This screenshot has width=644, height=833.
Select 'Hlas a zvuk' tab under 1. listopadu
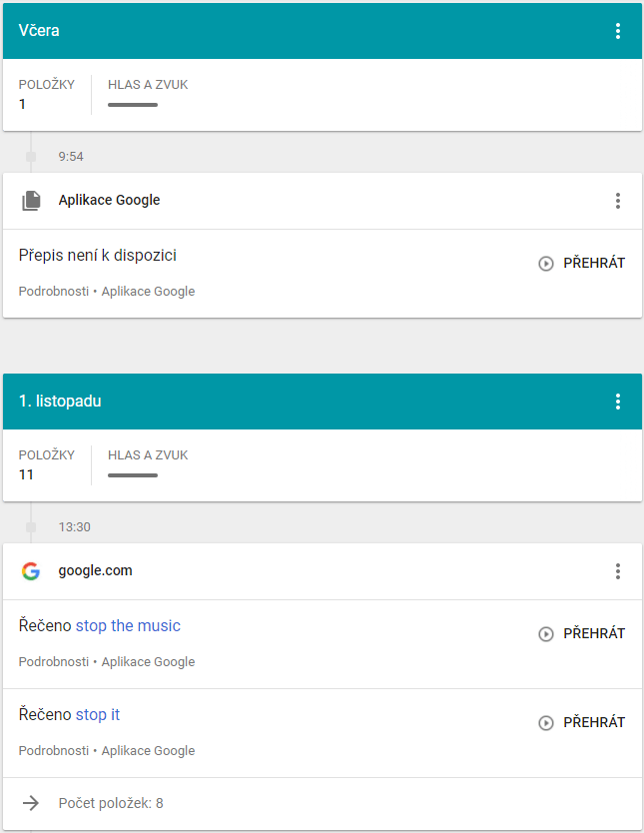pyautogui.click(x=148, y=462)
